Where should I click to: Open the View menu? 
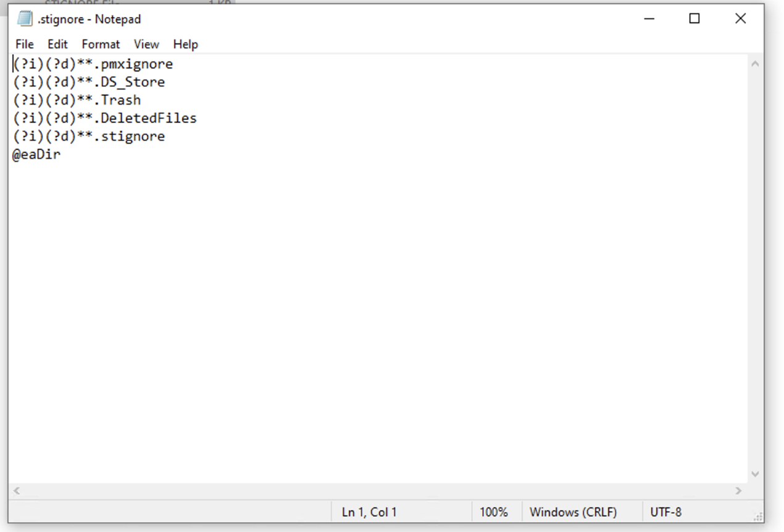[146, 44]
